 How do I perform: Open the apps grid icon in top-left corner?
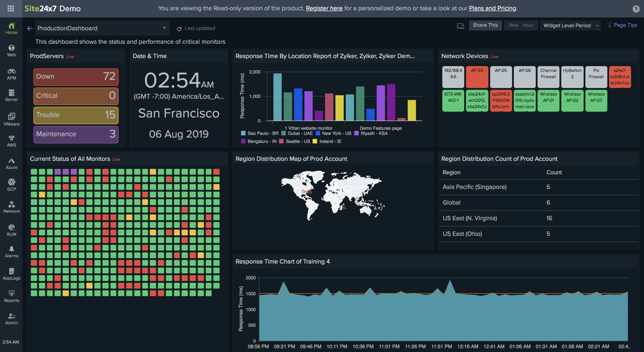coord(10,8)
